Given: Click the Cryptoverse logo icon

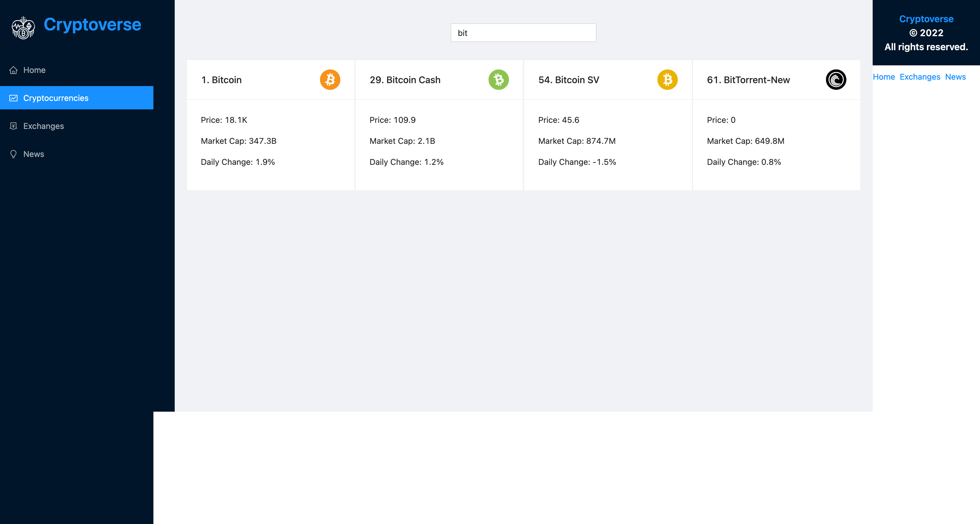Looking at the screenshot, I should [x=23, y=27].
